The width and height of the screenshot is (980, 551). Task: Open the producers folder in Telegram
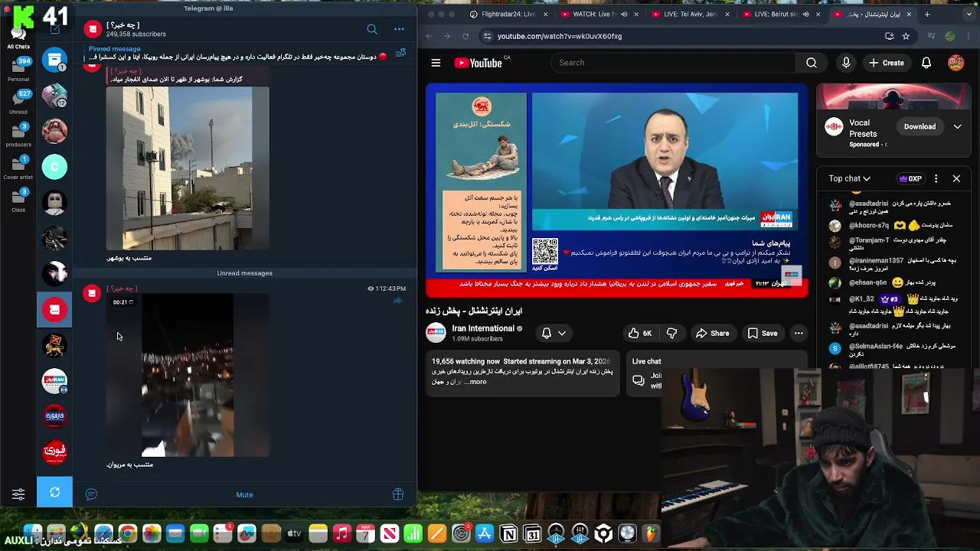pyautogui.click(x=18, y=134)
